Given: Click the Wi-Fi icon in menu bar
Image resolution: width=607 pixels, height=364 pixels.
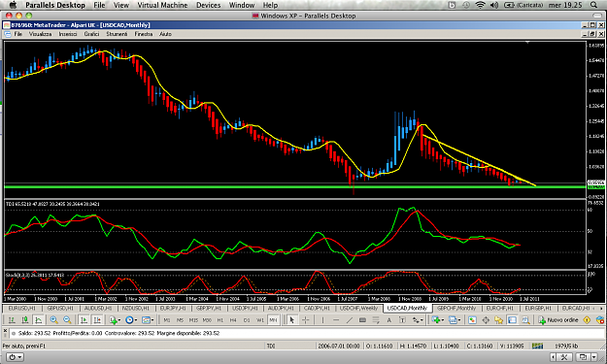Looking at the screenshot, I should click(x=480, y=5).
